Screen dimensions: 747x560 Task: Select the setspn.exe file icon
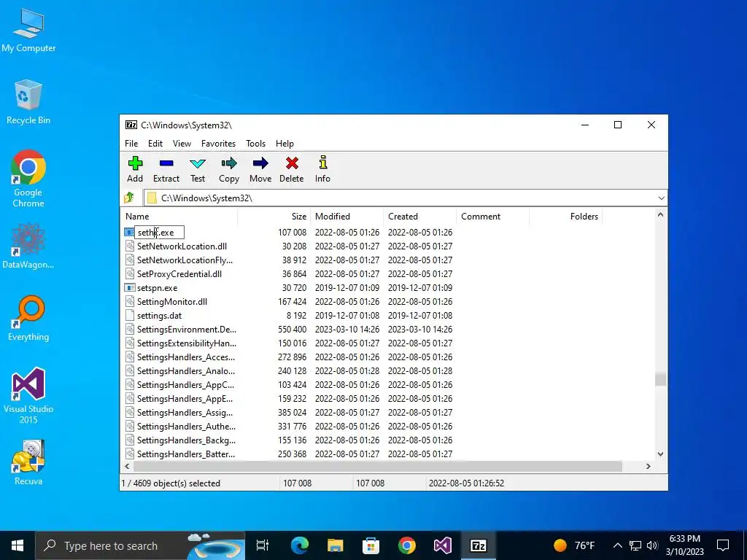(129, 287)
